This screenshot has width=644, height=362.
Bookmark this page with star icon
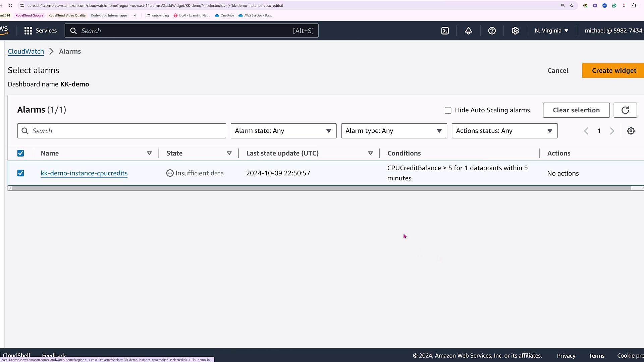(x=572, y=5)
